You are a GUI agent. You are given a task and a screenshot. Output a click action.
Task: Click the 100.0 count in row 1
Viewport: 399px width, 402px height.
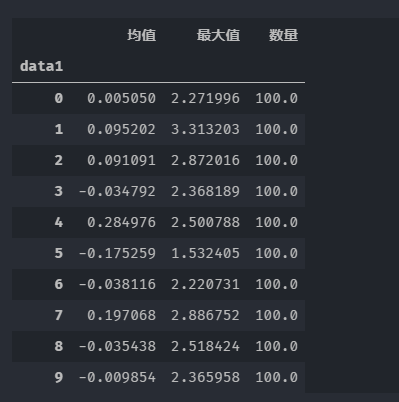277,129
